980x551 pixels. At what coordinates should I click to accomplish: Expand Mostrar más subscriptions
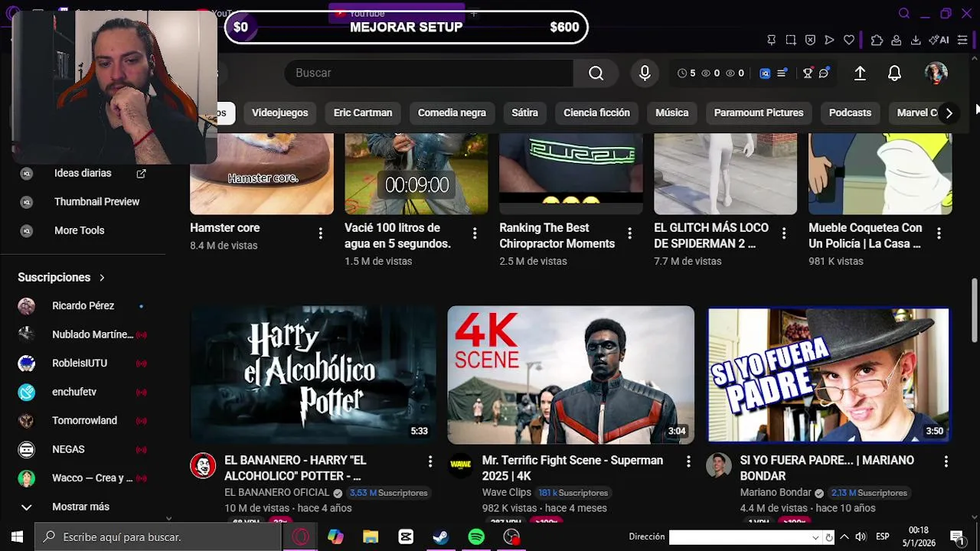coord(80,507)
